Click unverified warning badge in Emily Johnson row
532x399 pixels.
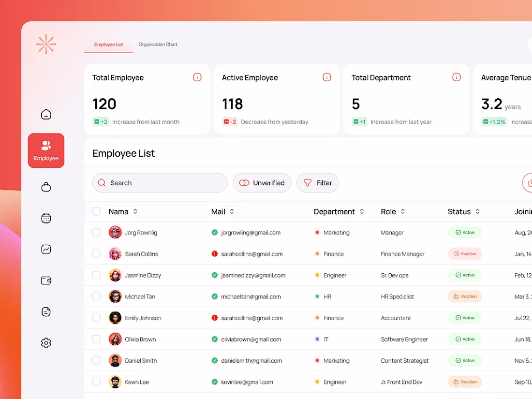(x=214, y=318)
